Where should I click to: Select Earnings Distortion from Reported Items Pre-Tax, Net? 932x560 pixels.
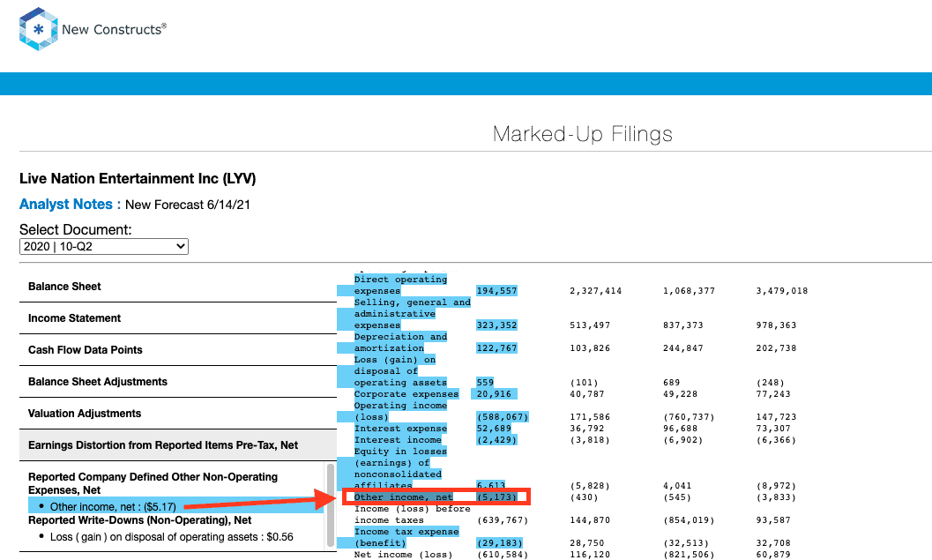point(163,445)
